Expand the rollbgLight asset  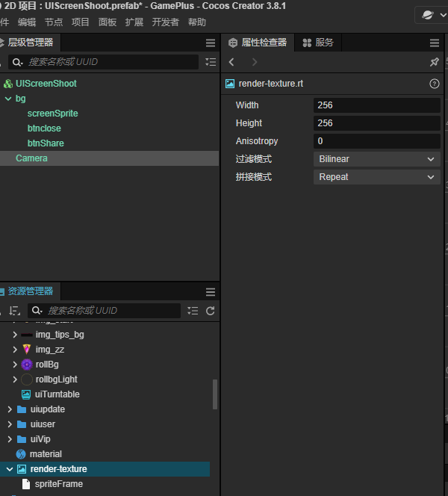click(x=15, y=379)
